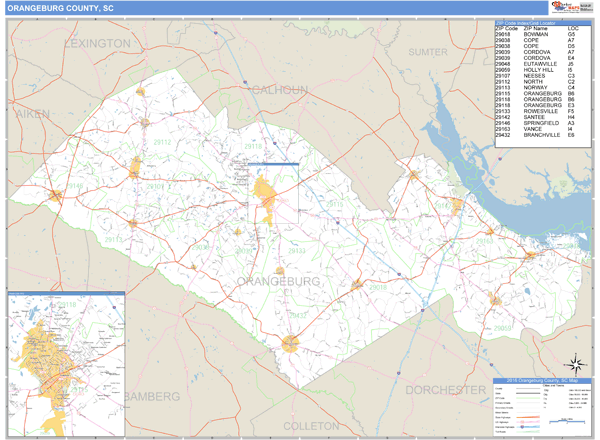
Task: Click the compass rose icon
Action: (x=576, y=365)
